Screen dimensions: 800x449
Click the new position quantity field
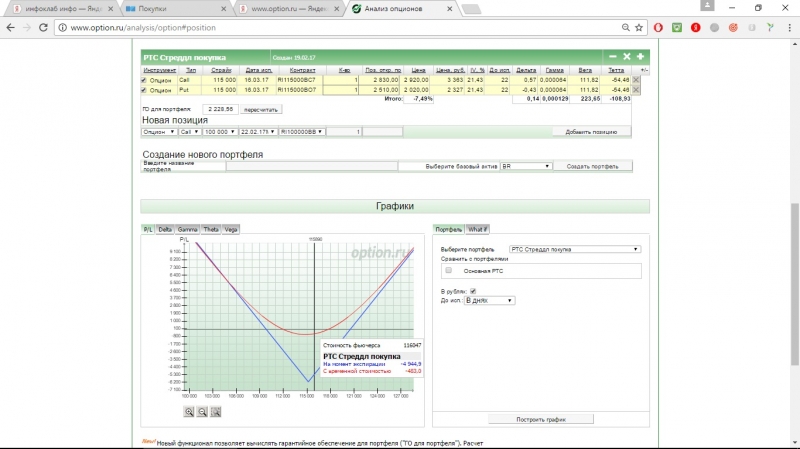point(343,132)
